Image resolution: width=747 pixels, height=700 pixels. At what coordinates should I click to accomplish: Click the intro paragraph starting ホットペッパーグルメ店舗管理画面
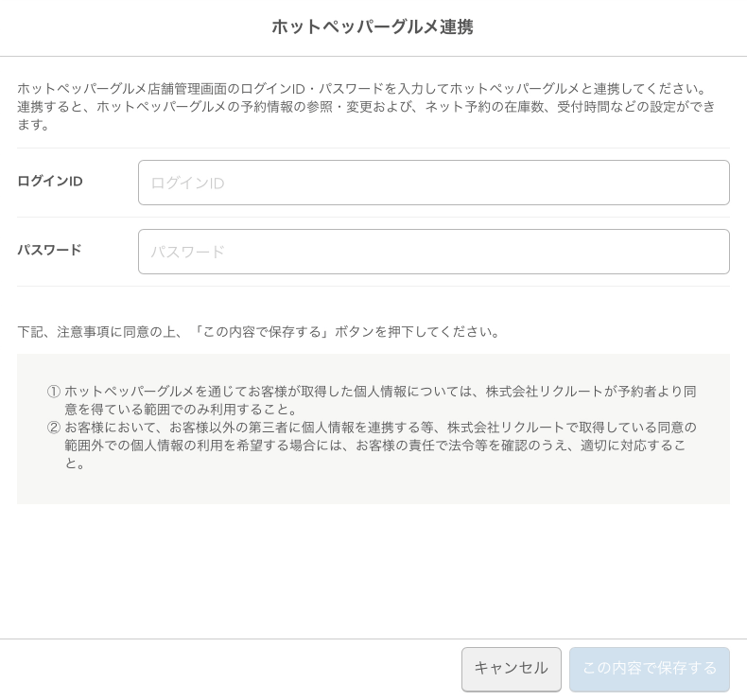coord(366,106)
